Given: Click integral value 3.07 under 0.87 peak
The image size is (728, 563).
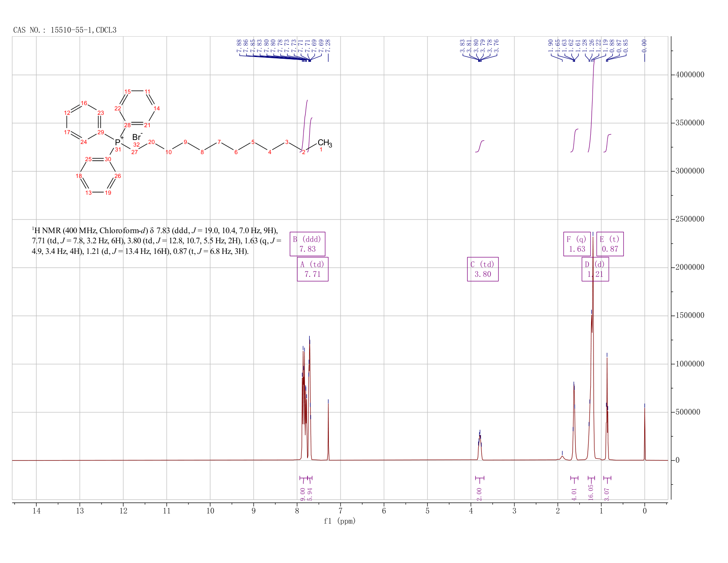Looking at the screenshot, I should tap(607, 494).
